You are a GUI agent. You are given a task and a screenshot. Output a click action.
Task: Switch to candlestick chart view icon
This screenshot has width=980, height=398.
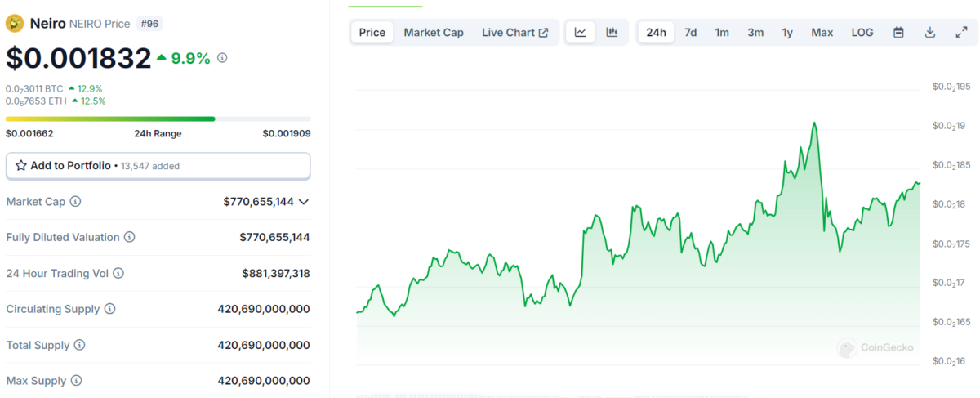612,33
